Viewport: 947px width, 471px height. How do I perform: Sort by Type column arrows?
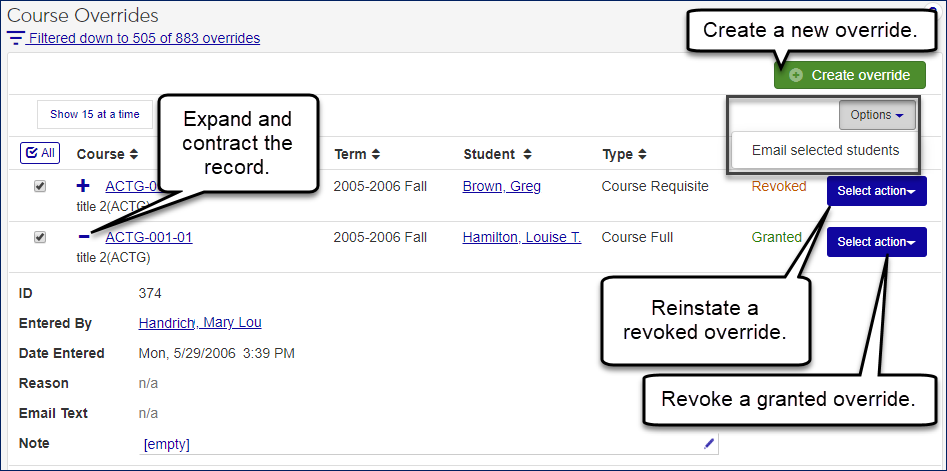click(641, 155)
